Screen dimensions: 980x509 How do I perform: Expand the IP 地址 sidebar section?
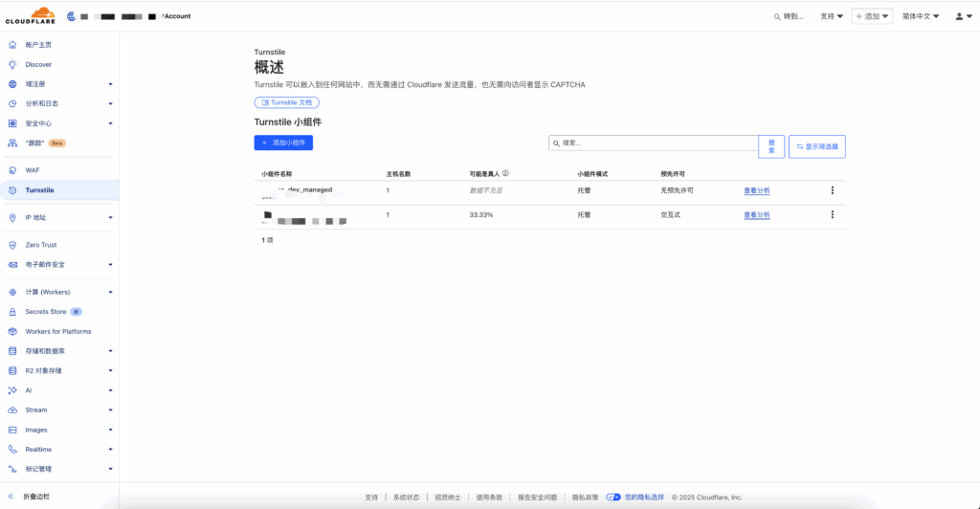click(x=111, y=218)
